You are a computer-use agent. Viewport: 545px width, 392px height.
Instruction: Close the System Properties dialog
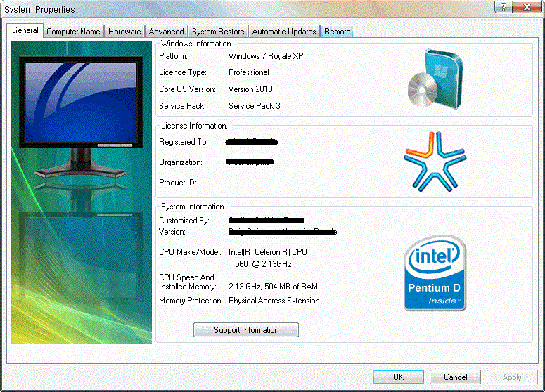tap(527, 7)
